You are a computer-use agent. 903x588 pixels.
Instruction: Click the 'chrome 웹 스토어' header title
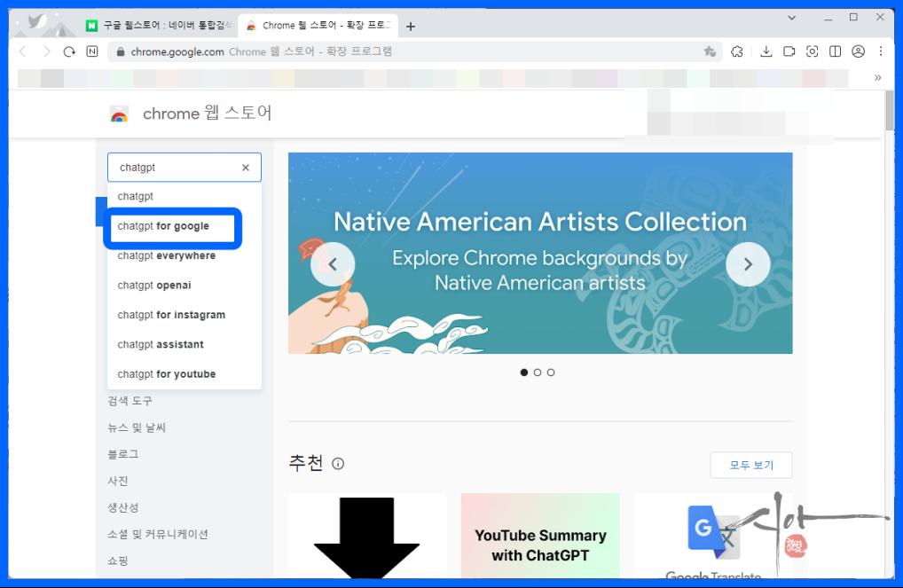point(208,114)
